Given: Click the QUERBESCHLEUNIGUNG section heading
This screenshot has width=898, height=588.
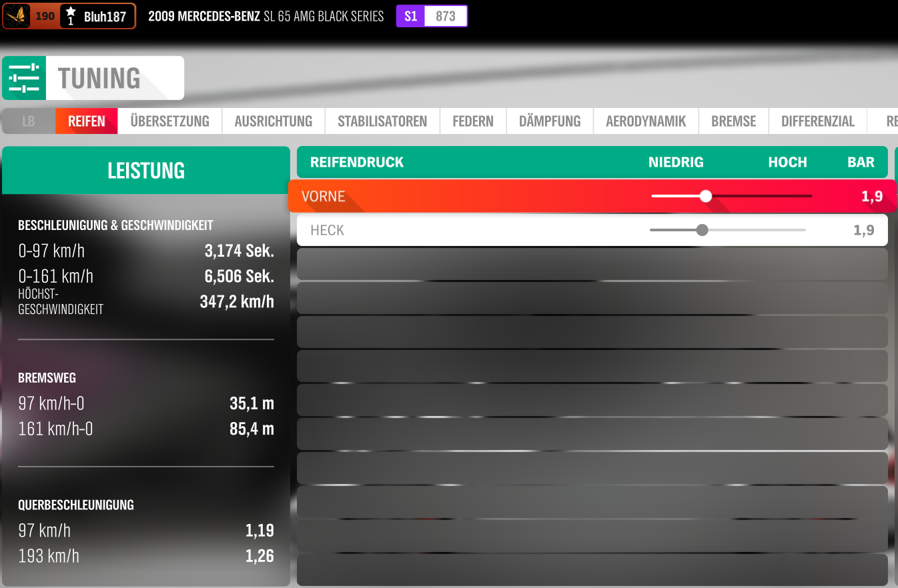Looking at the screenshot, I should coord(76,505).
